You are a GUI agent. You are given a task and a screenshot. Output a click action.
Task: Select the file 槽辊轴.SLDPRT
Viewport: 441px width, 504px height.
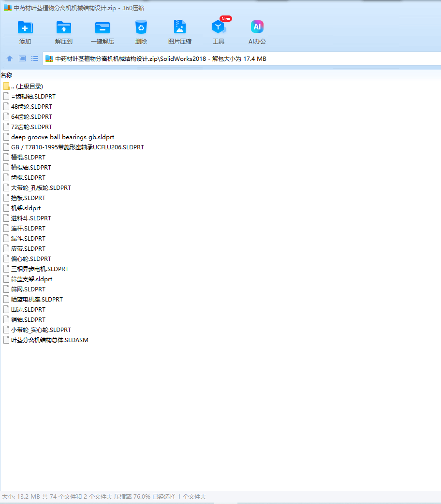31,167
